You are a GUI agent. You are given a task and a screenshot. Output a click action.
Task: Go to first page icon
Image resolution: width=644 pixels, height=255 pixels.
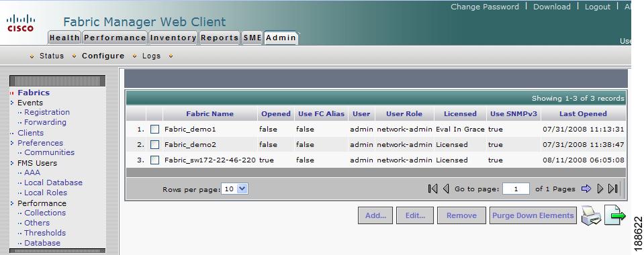coord(432,189)
